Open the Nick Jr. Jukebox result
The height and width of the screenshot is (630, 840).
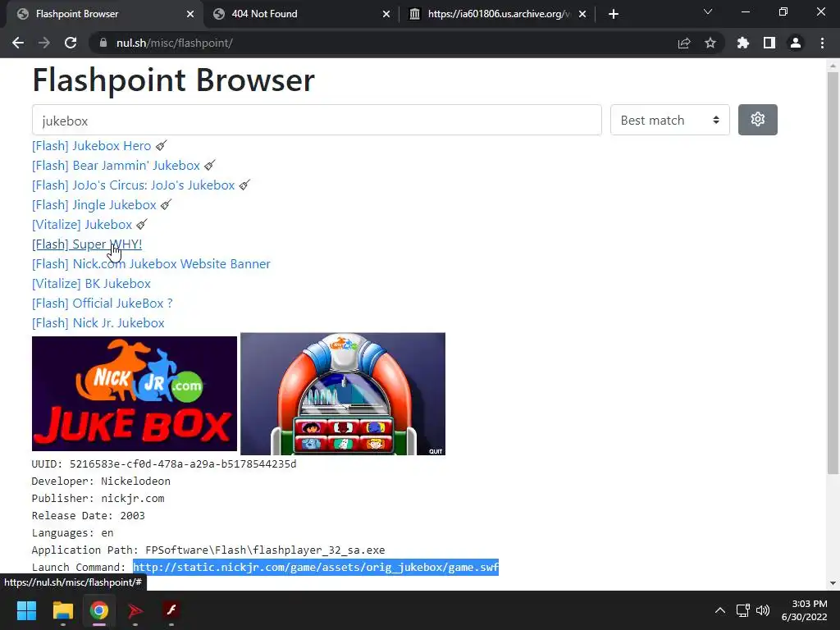coord(98,323)
